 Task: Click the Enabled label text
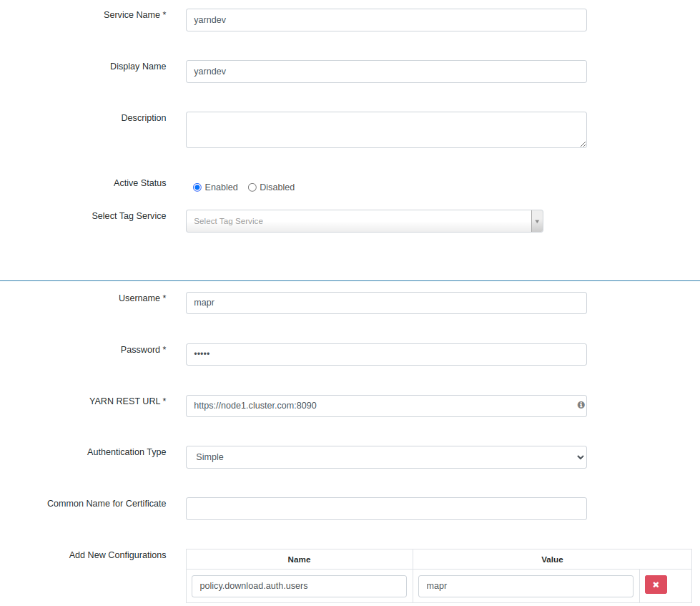point(221,187)
